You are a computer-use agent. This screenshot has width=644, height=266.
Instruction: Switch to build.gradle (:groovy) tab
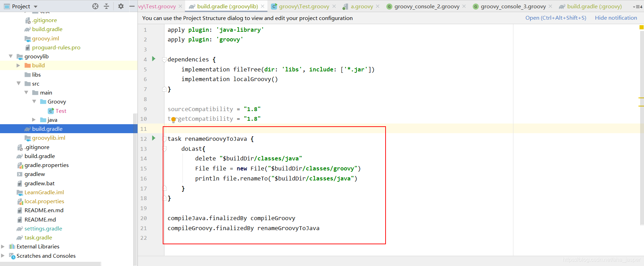[x=594, y=6]
